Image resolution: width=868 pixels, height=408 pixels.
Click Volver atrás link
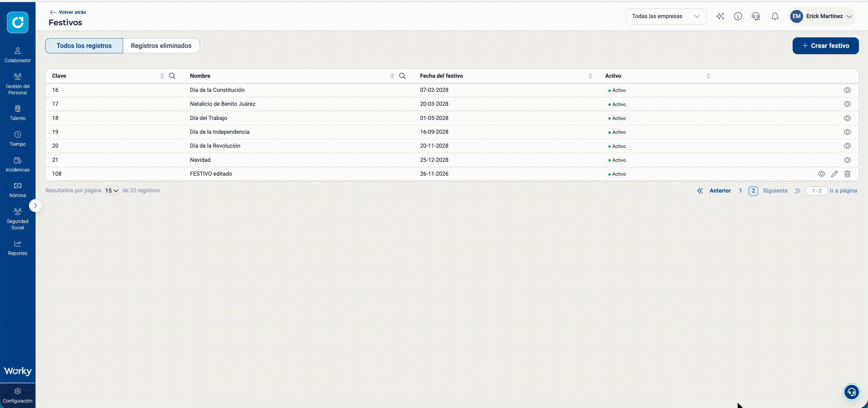68,12
